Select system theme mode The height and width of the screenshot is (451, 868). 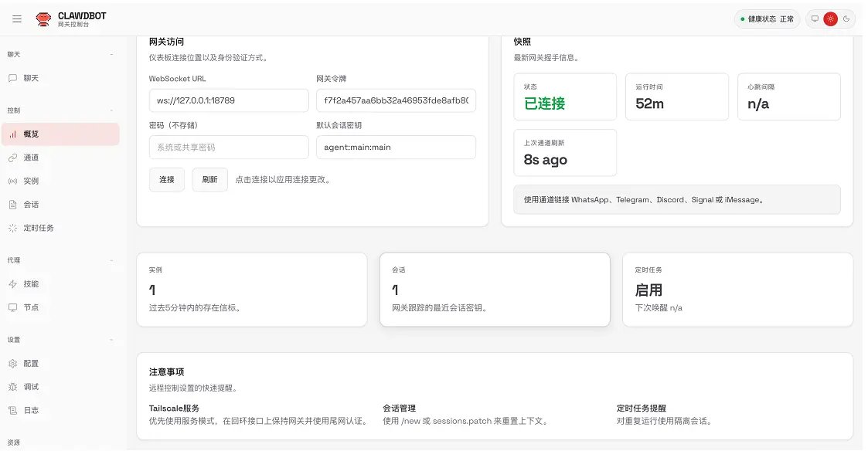815,19
